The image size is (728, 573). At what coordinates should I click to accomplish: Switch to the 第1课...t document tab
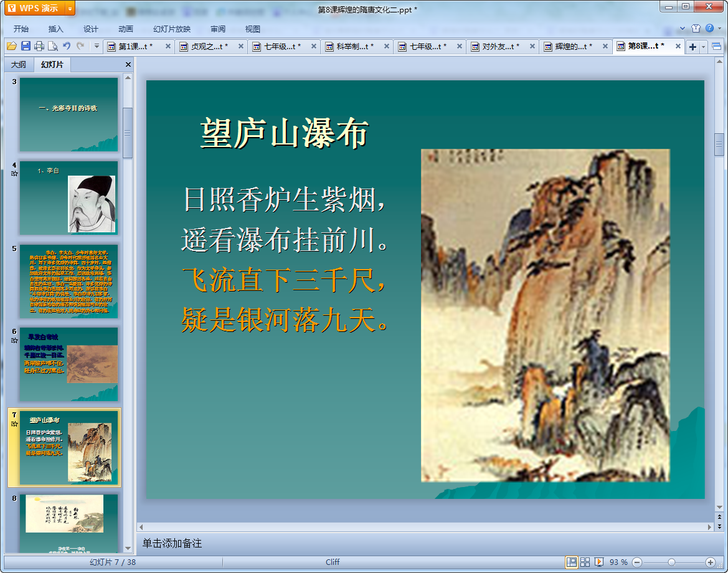click(135, 47)
